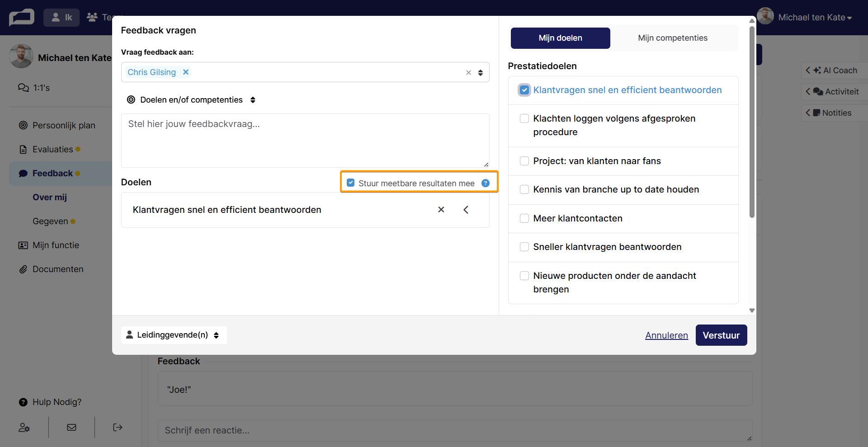Click the envelope mail icon at bottom
This screenshot has height=447, width=868.
pyautogui.click(x=71, y=428)
